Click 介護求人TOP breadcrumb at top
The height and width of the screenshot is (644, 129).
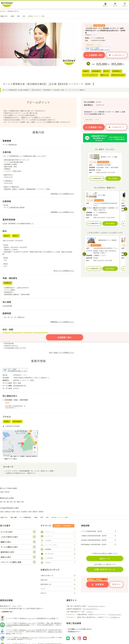4,16
